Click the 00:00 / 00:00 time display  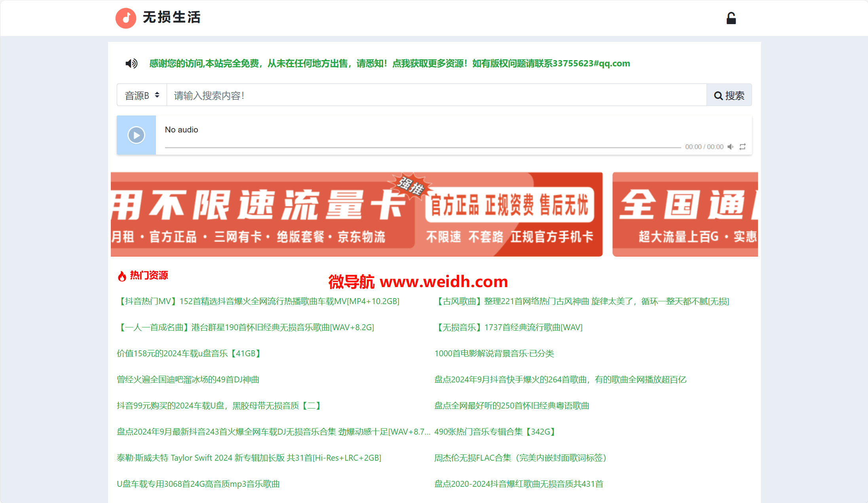pyautogui.click(x=705, y=147)
